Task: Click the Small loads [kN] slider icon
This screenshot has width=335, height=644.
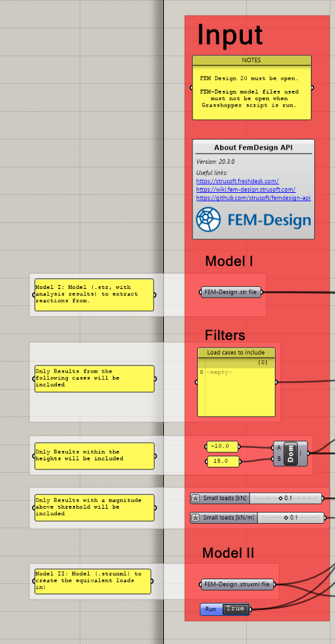Action: click(196, 498)
